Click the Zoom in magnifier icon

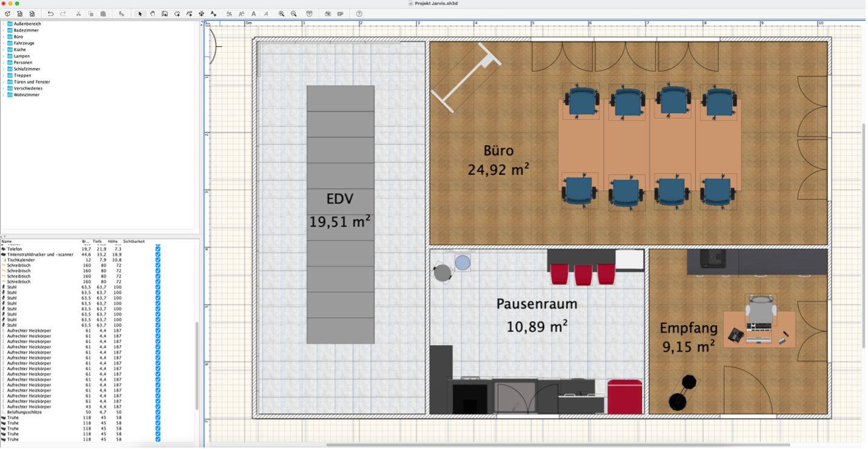click(282, 13)
